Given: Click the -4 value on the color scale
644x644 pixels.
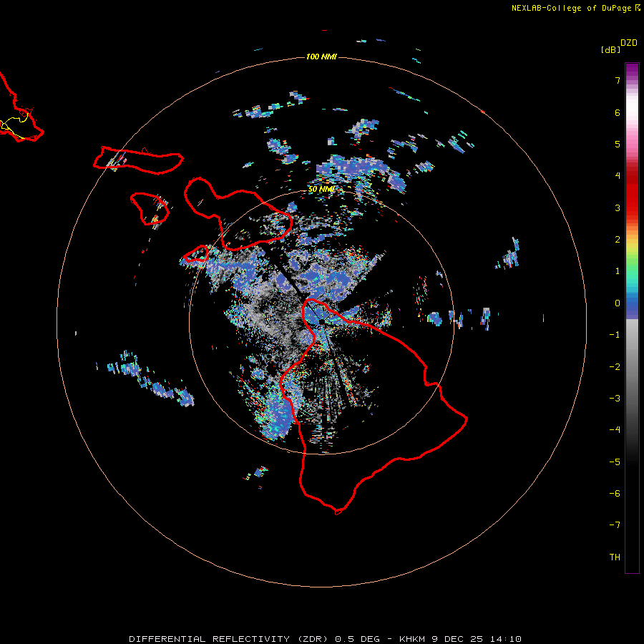Looking at the screenshot, I should pyautogui.click(x=615, y=430).
